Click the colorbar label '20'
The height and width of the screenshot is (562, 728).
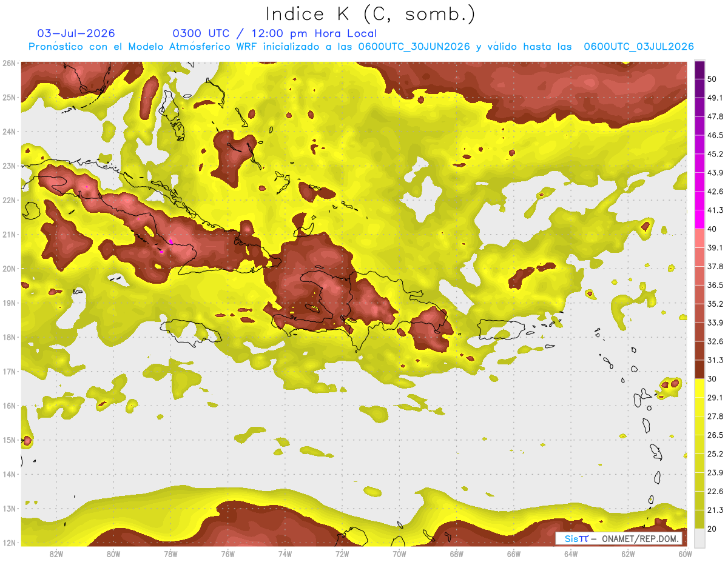tap(713, 528)
